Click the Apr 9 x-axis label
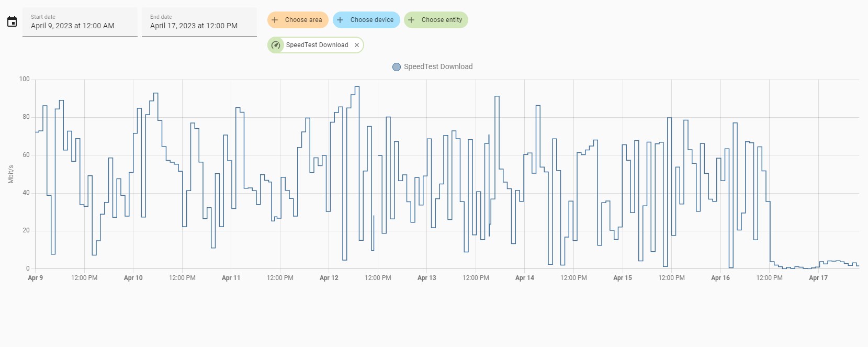This screenshot has width=868, height=347. click(36, 278)
